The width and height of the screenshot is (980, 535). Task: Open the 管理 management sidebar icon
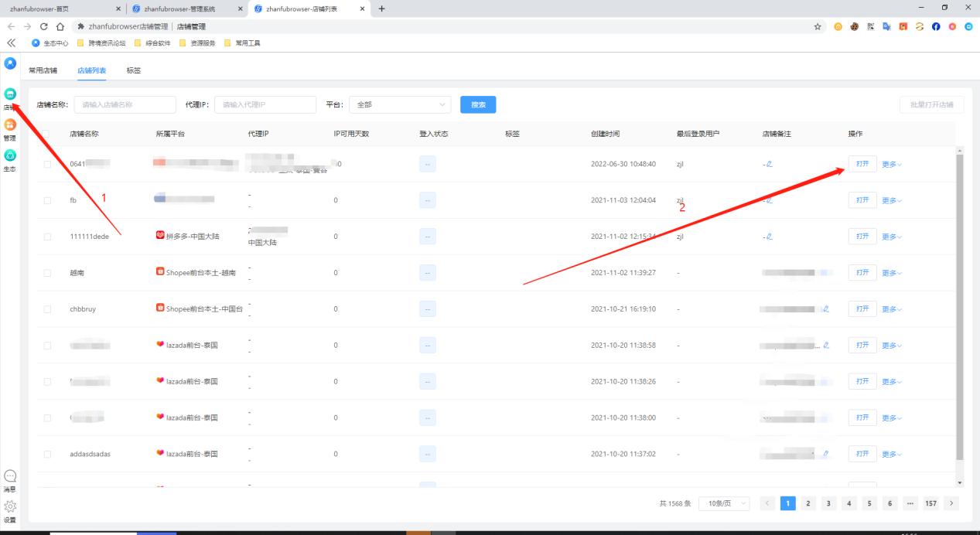coord(10,124)
